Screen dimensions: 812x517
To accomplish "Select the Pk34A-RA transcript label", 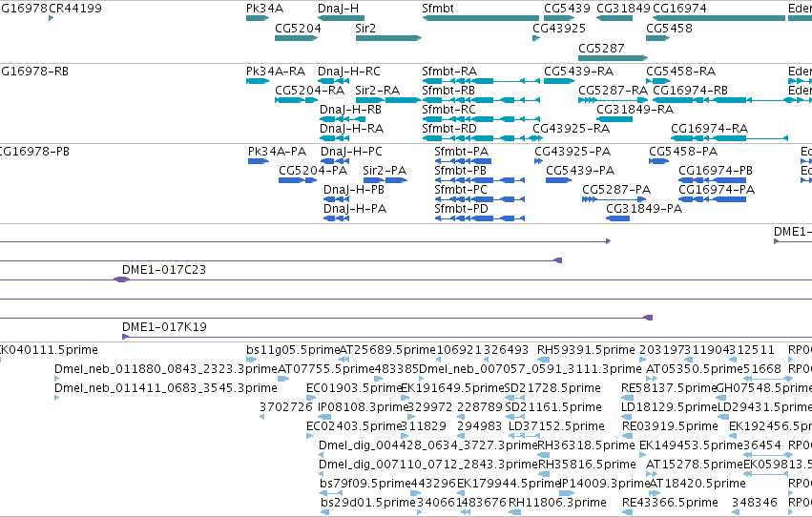I will pos(276,71).
